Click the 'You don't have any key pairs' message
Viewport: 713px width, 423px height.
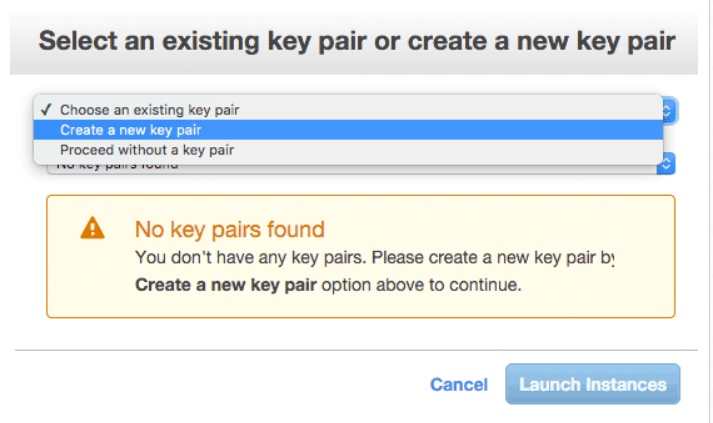(374, 257)
